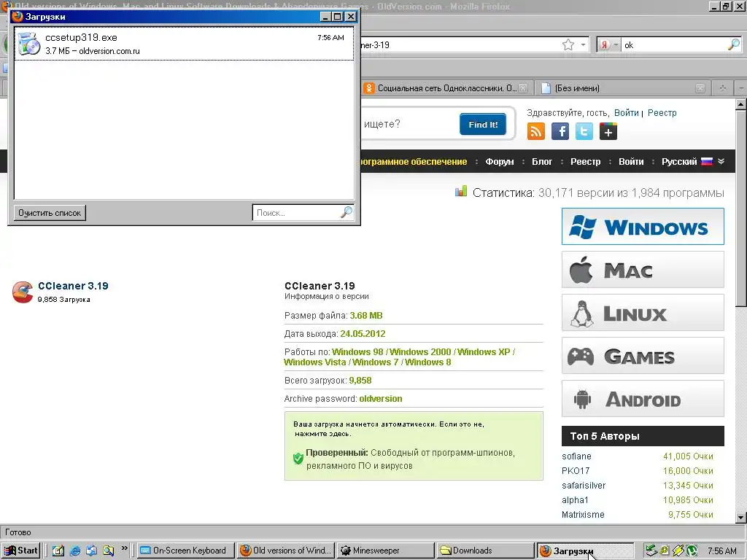
Task: Click the Очистить список button
Action: tap(50, 213)
